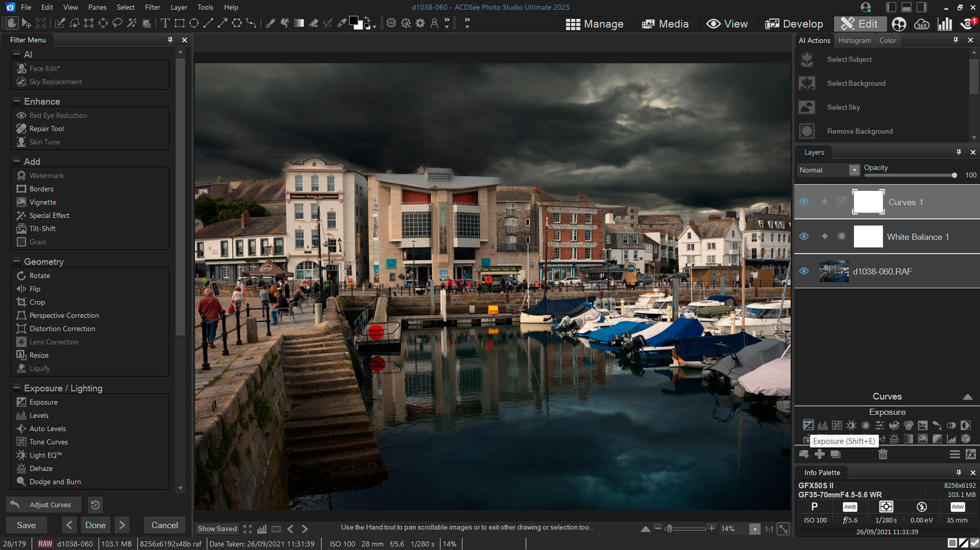Open the Crop geometry tool
Image resolution: width=980 pixels, height=550 pixels.
point(37,302)
